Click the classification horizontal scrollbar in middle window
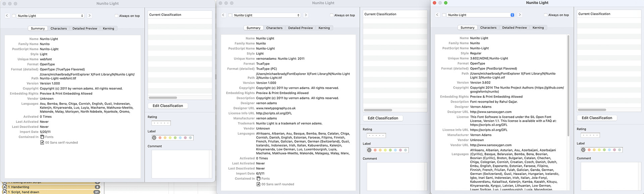 (x=378, y=110)
